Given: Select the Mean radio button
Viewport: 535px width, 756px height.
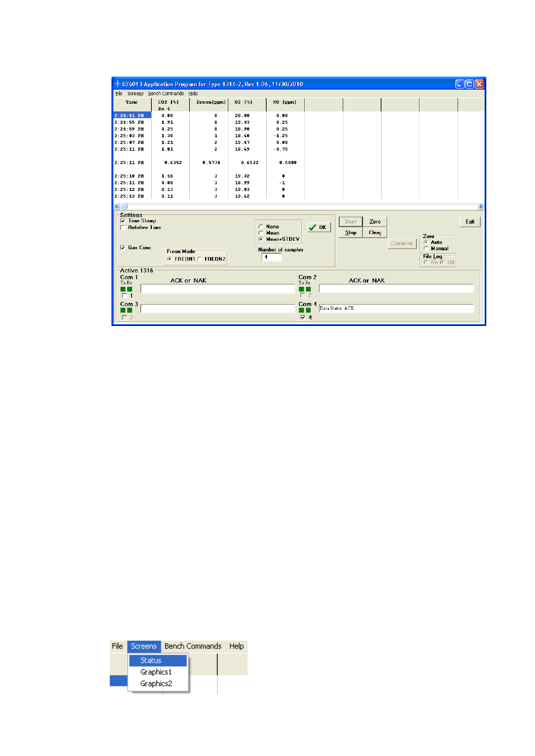Looking at the screenshot, I should point(261,233).
